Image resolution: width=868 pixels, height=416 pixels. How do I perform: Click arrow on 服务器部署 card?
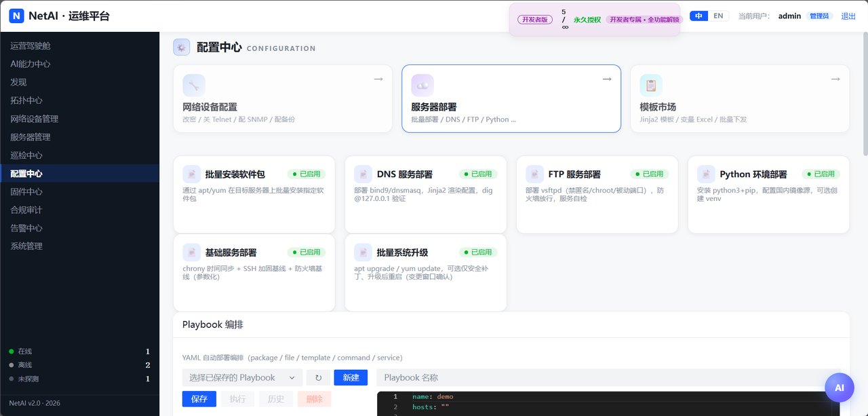tap(607, 79)
